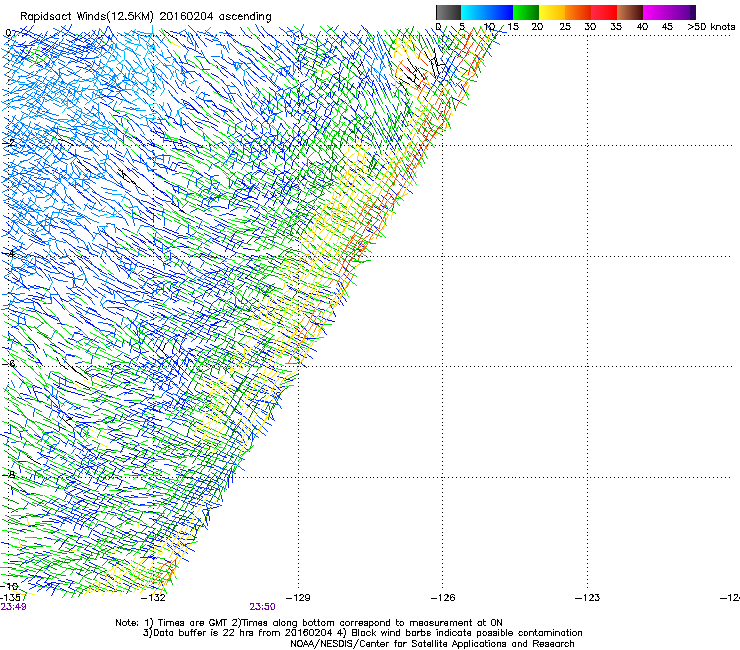This screenshot has height=650, width=740.
Task: Click the cyan 5-10 knots color band
Action: [x=474, y=12]
